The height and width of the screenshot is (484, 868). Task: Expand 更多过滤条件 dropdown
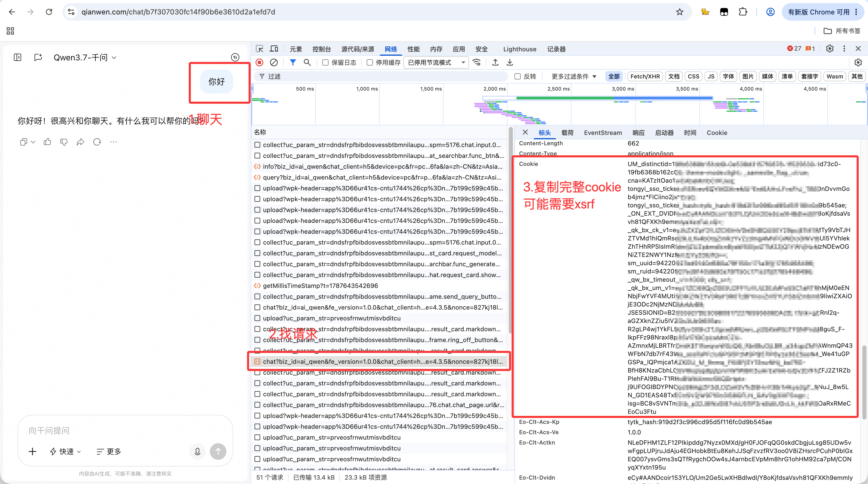click(x=574, y=77)
